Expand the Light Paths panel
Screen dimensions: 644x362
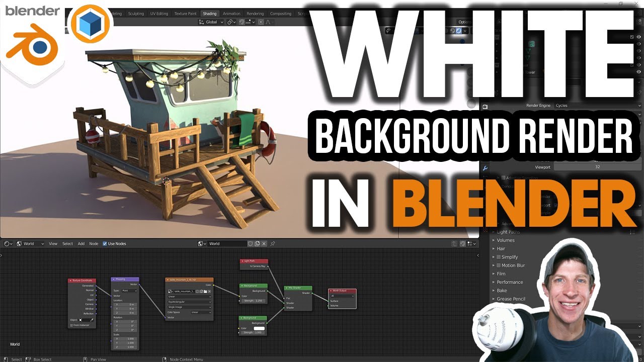pyautogui.click(x=508, y=232)
